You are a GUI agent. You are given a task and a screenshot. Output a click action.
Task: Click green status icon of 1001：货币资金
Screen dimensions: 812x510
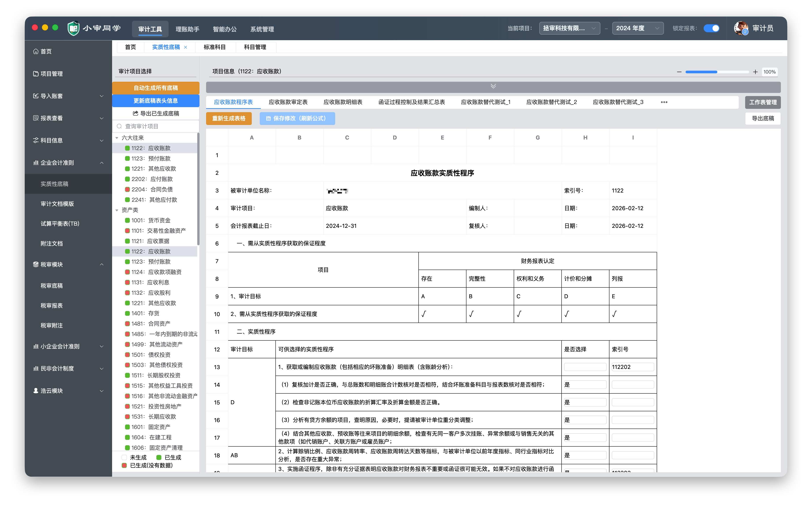point(127,221)
